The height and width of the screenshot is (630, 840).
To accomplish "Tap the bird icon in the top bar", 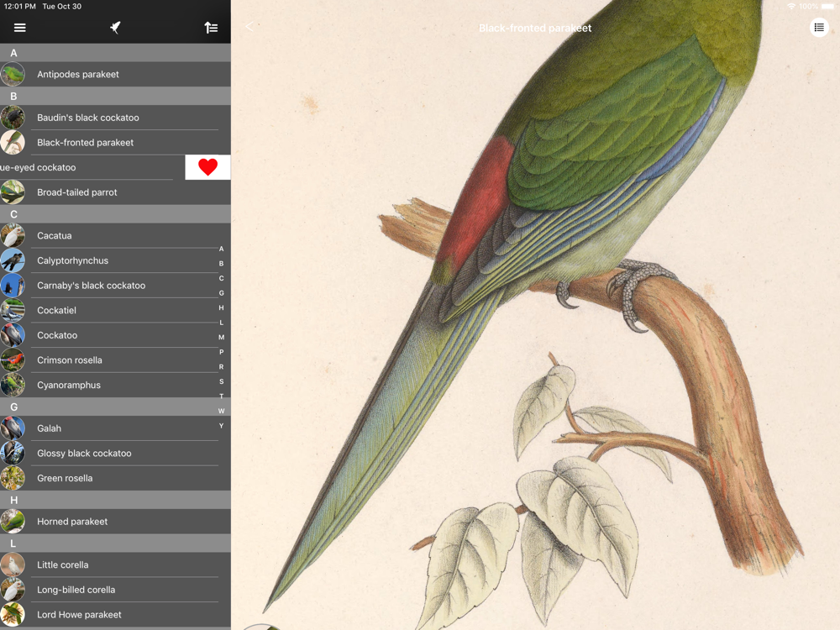I will point(115,28).
